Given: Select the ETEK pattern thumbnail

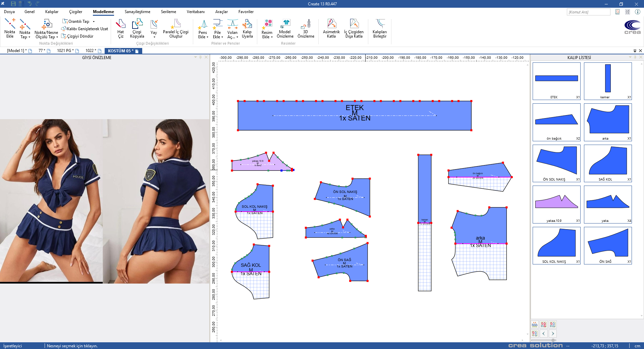Looking at the screenshot, I should point(556,81).
